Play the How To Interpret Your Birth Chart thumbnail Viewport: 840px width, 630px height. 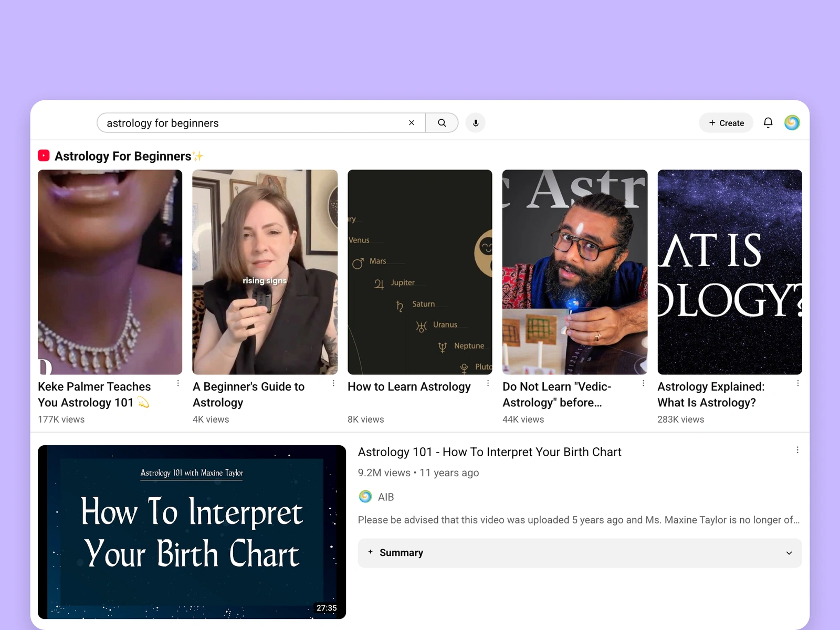coord(192,532)
